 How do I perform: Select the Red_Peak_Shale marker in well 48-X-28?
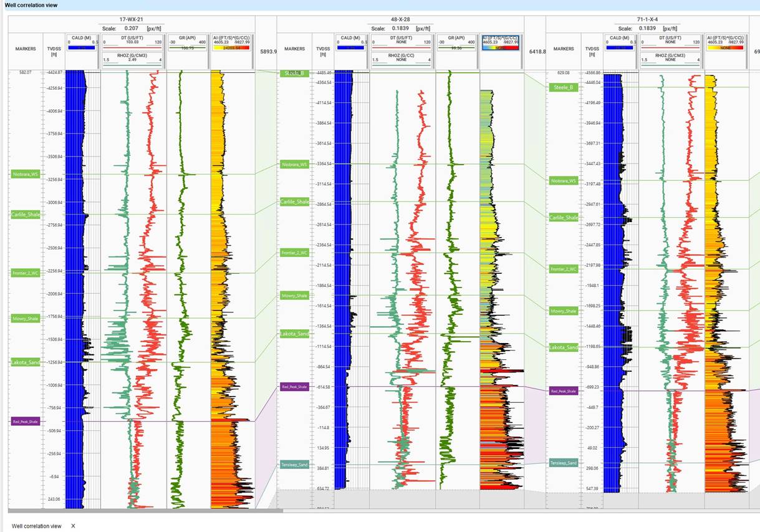click(x=294, y=387)
